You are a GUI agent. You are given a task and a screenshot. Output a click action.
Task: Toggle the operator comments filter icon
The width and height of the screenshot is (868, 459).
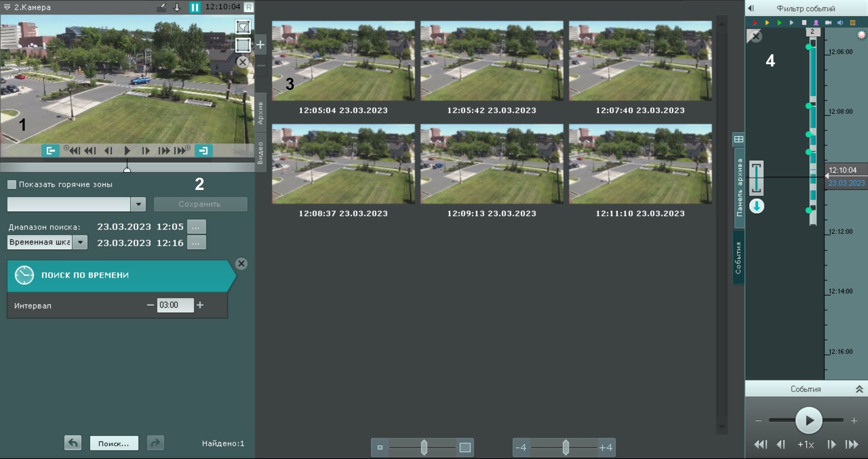804,23
